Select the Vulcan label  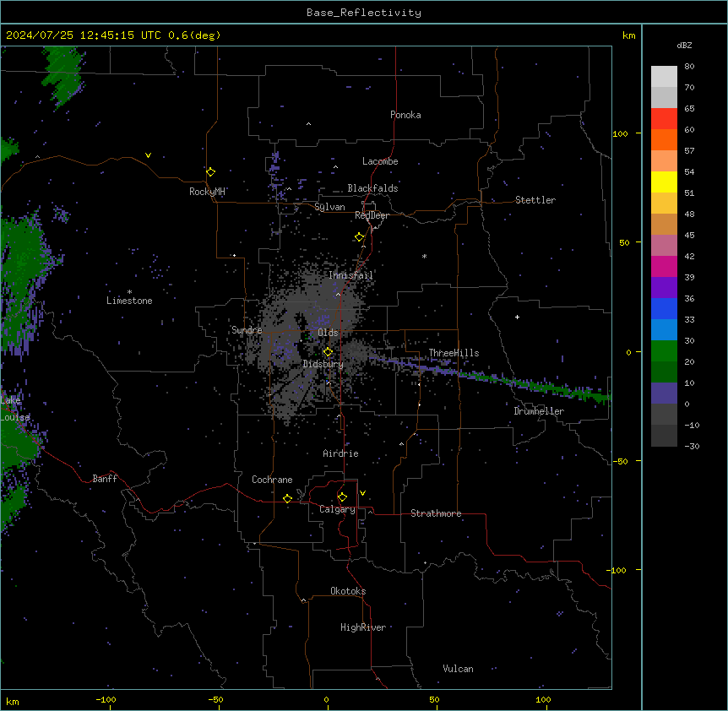(459, 669)
